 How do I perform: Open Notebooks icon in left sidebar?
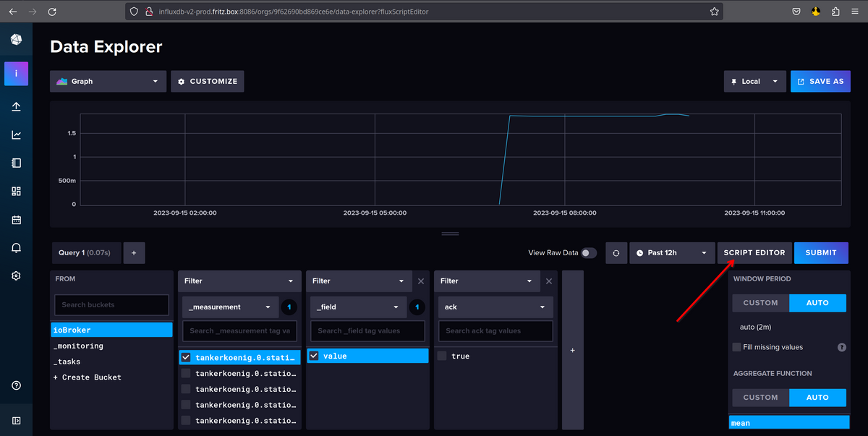pyautogui.click(x=16, y=163)
